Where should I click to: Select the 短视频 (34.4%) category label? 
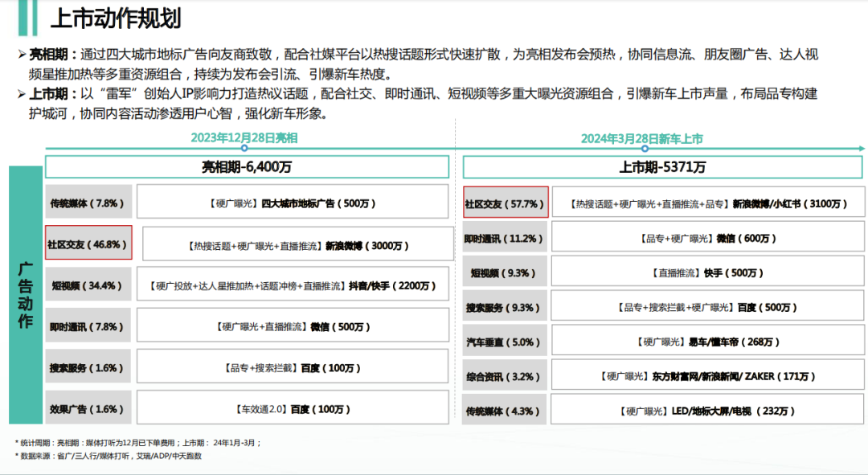(x=88, y=285)
